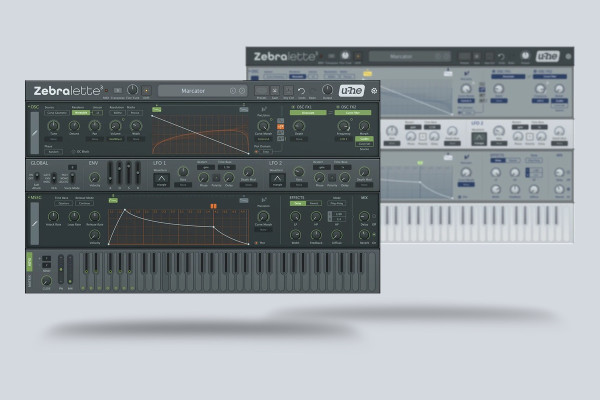Open the OSC FX2 effect type dropdown

[353, 113]
